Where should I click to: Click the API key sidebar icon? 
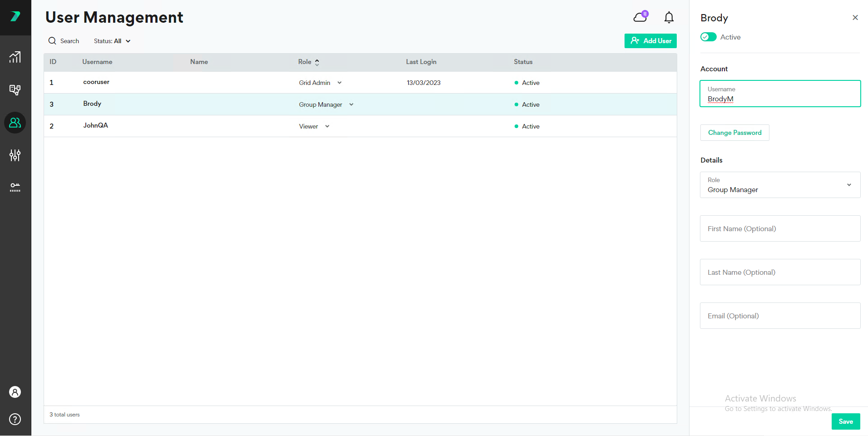point(15,187)
